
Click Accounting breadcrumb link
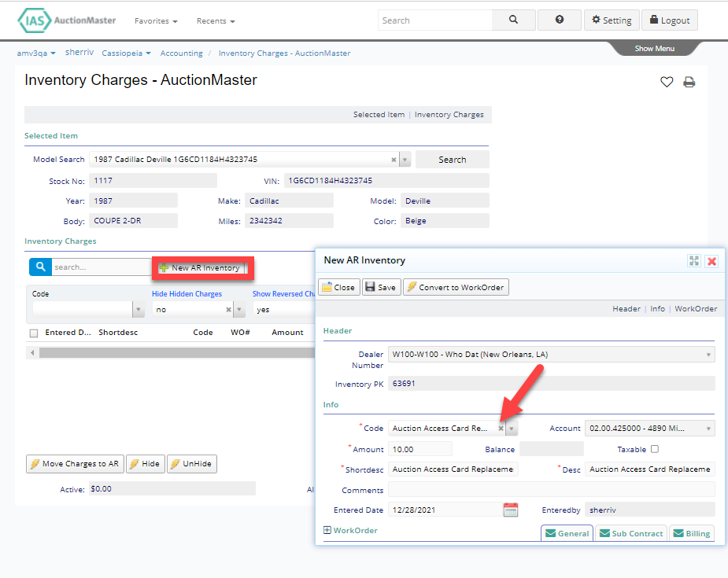(x=182, y=53)
